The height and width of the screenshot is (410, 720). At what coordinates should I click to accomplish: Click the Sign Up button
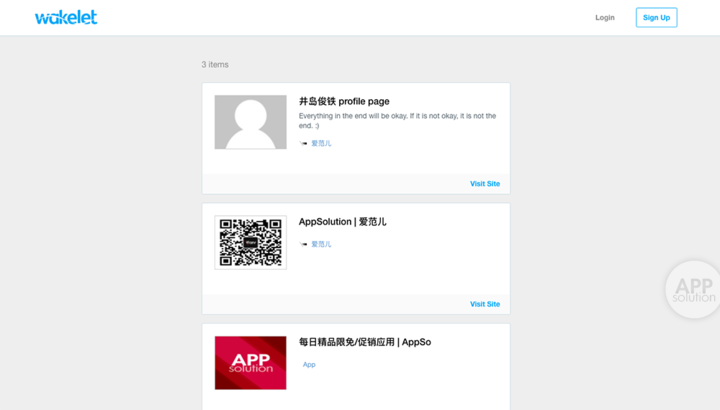pos(656,17)
